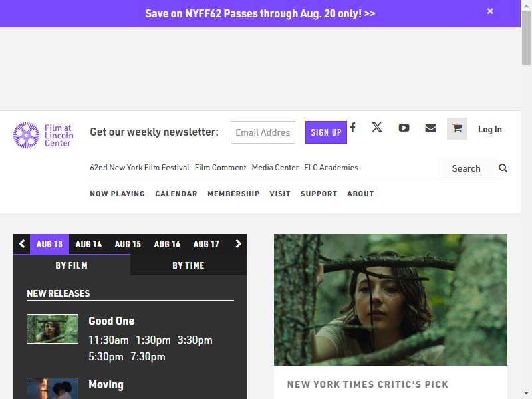This screenshot has height=399, width=532.
Task: Show previous dates with left arrow
Action: 22,244
